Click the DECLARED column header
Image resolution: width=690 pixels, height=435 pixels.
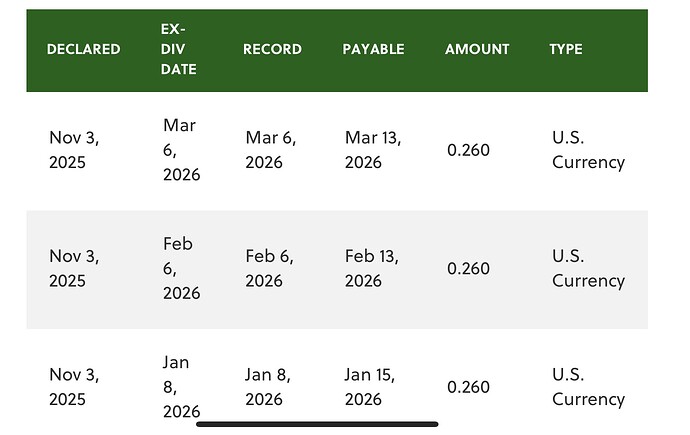click(x=83, y=49)
